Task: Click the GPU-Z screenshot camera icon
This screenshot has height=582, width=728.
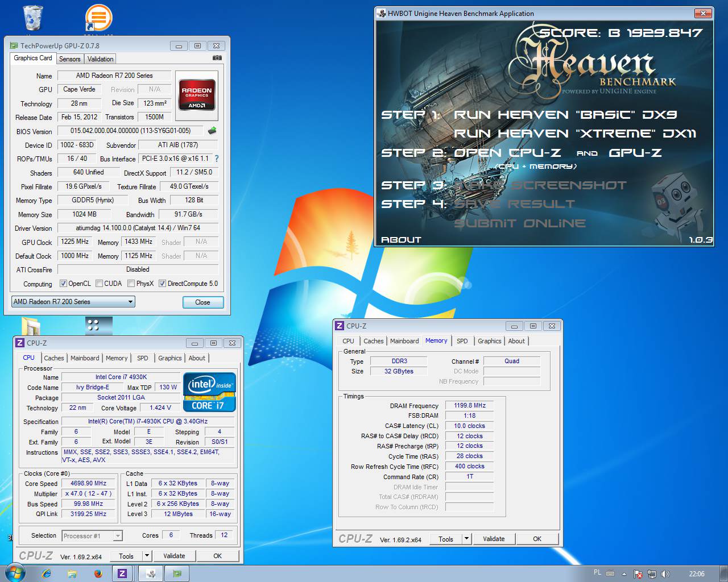Action: coord(217,57)
